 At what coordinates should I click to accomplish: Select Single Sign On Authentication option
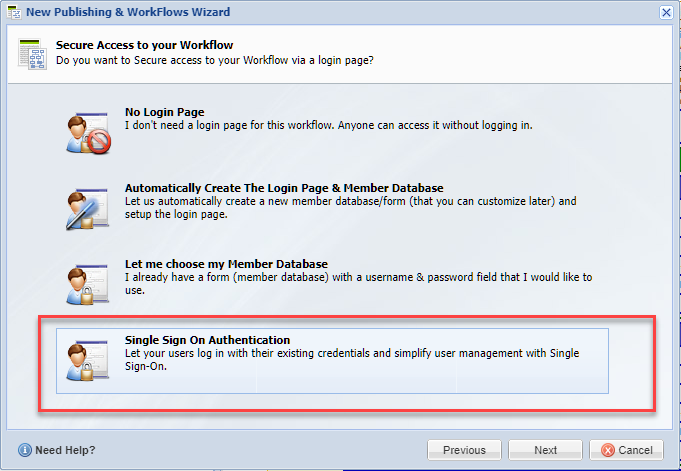[x=332, y=361]
